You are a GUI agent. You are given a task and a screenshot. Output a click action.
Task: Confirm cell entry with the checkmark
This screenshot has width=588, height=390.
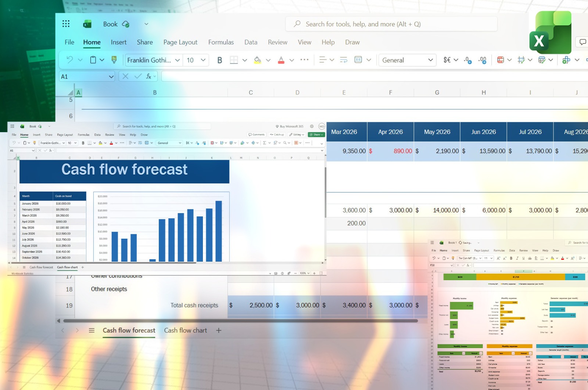tap(138, 76)
